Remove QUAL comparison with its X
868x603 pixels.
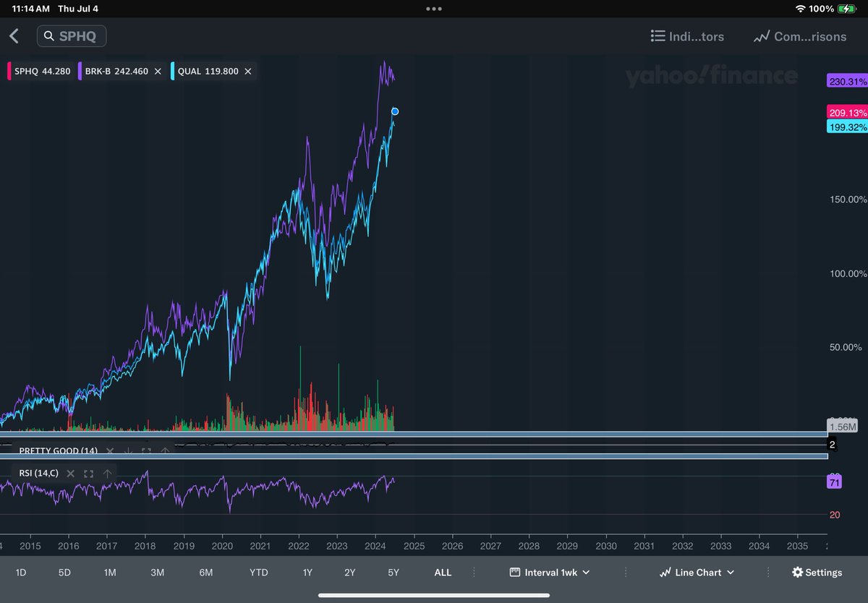click(248, 72)
